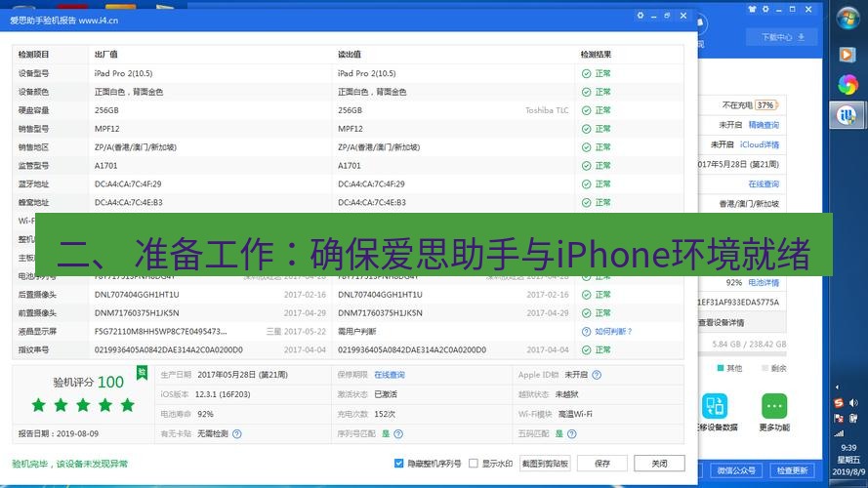
Task: Click green check icon in 硬盘容量 row
Action: point(586,110)
